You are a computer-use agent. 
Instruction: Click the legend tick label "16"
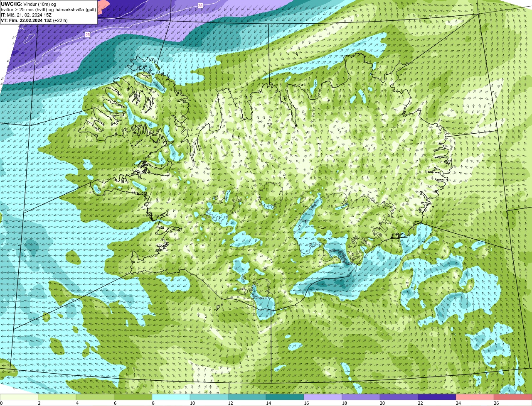pos(306,403)
